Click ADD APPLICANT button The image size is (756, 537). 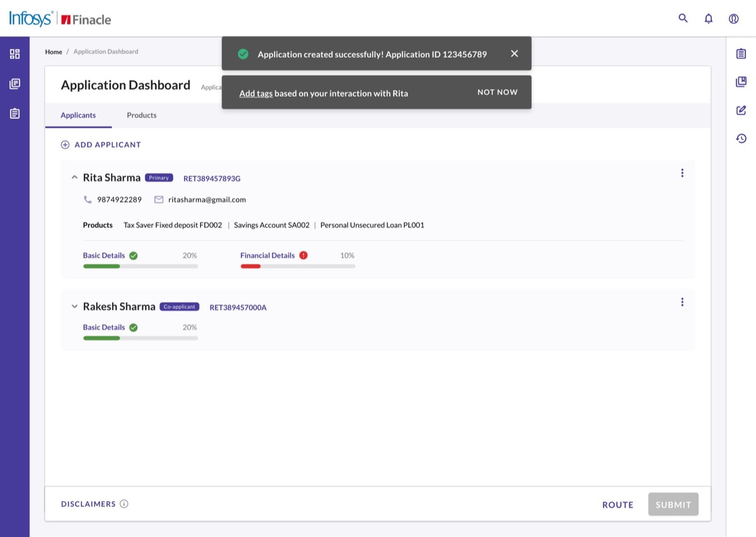point(101,145)
